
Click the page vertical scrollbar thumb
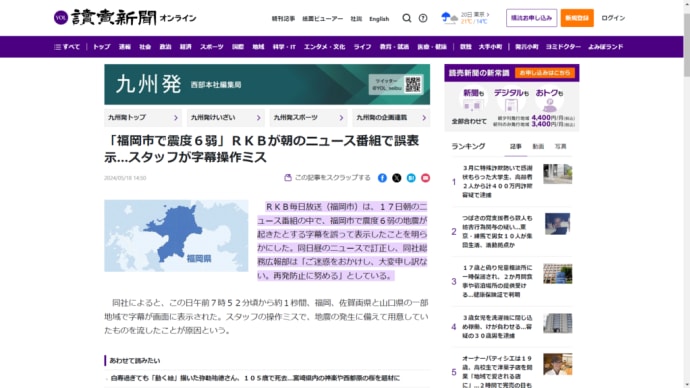686,44
